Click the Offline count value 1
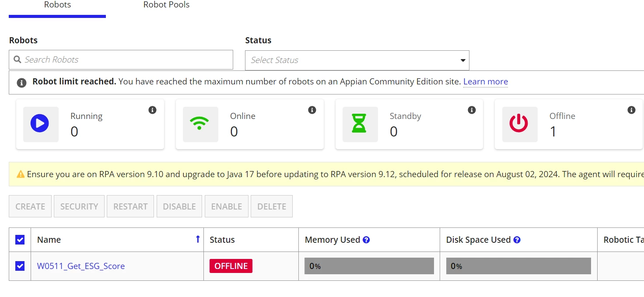The height and width of the screenshot is (297, 644). click(x=553, y=132)
